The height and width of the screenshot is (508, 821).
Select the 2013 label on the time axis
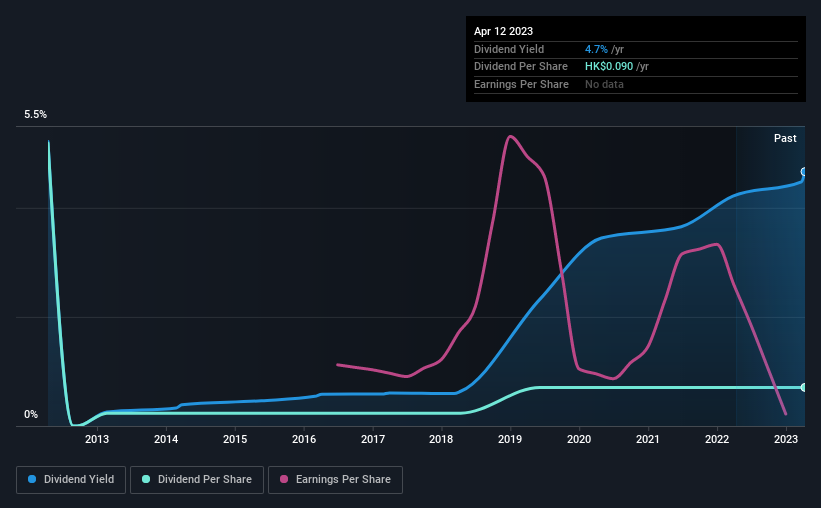(97, 439)
